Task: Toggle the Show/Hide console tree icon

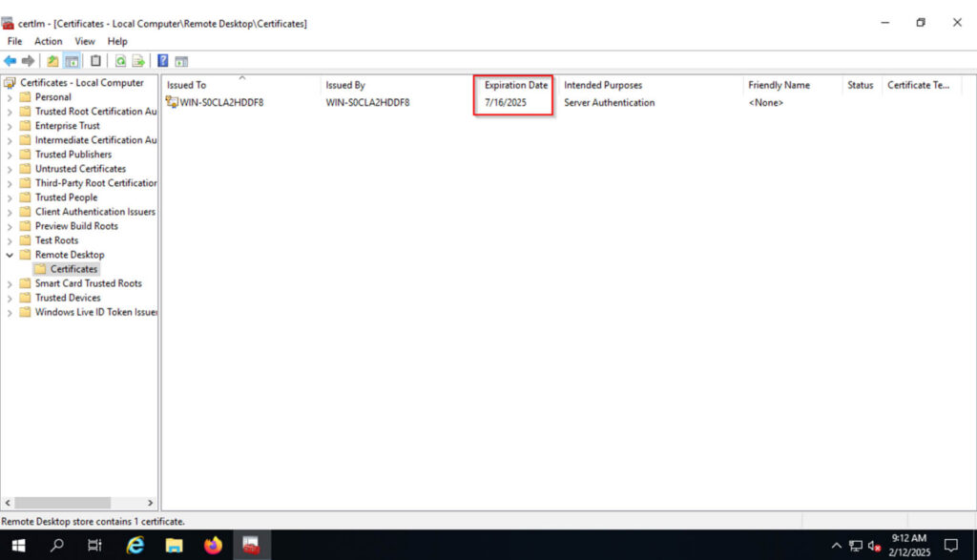Action: (72, 60)
